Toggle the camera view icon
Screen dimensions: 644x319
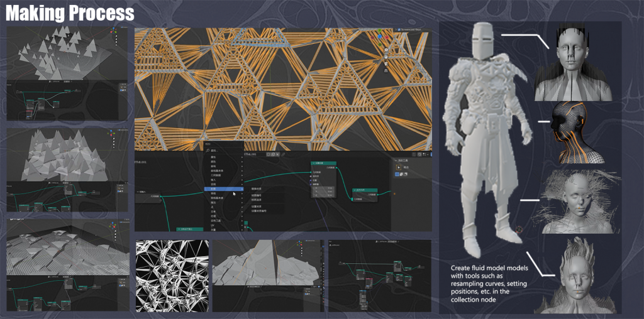tap(386, 63)
